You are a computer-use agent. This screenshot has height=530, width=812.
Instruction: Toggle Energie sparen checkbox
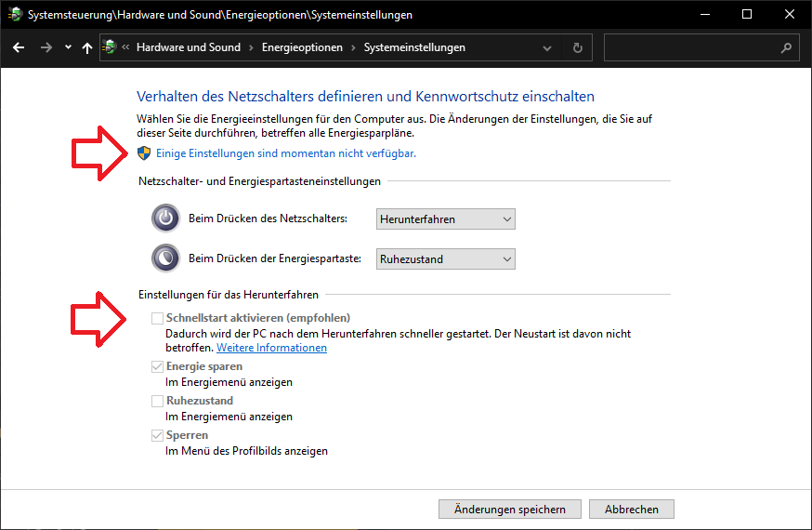[157, 366]
